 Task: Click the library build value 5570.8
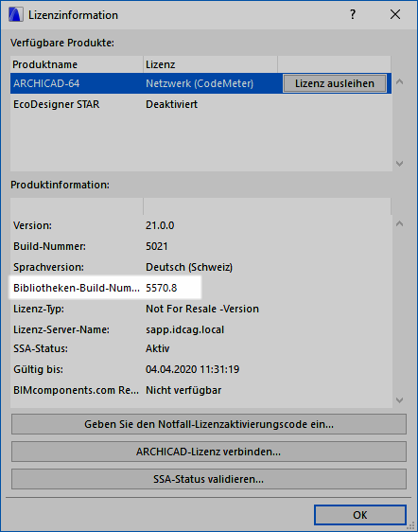[x=162, y=288]
